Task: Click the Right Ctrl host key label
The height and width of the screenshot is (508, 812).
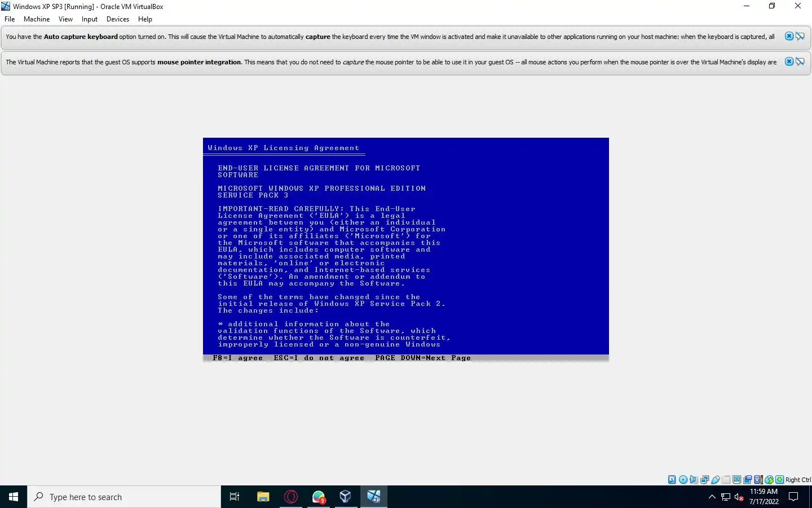Action: click(798, 480)
